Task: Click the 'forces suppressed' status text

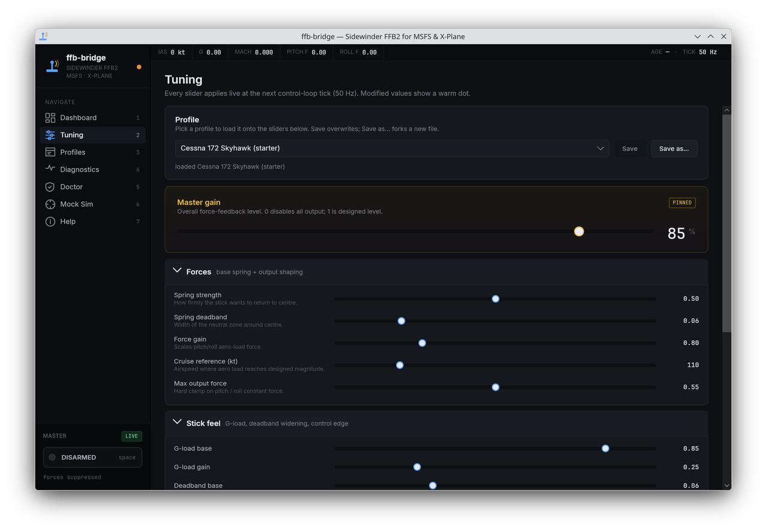Action: click(x=72, y=477)
